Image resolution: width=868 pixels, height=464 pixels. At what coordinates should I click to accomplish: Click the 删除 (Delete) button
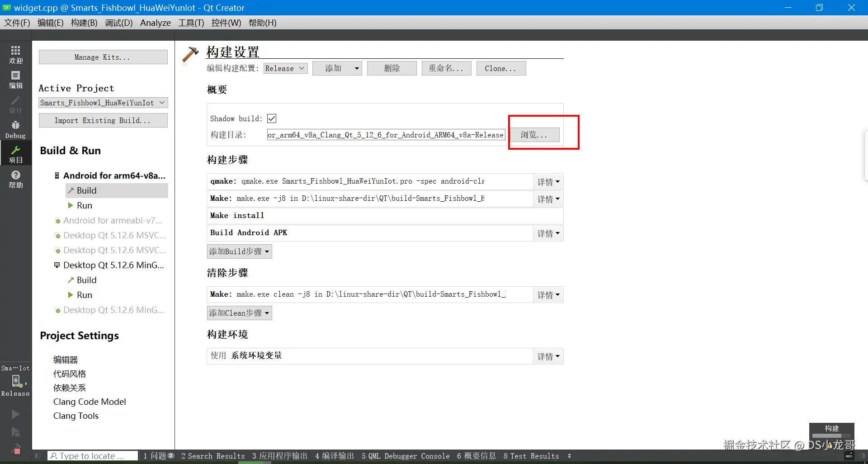392,68
